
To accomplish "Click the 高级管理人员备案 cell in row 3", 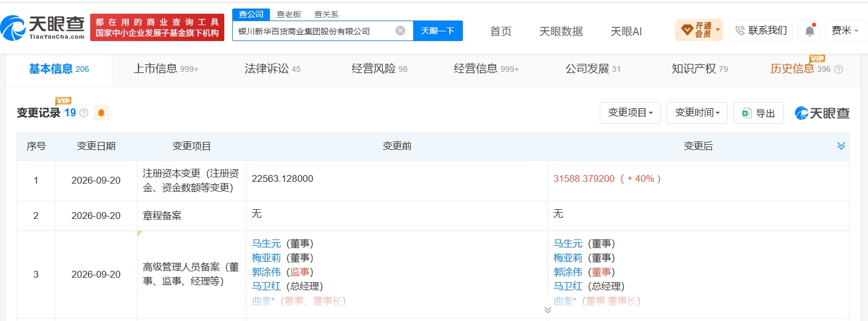I will 191,274.
